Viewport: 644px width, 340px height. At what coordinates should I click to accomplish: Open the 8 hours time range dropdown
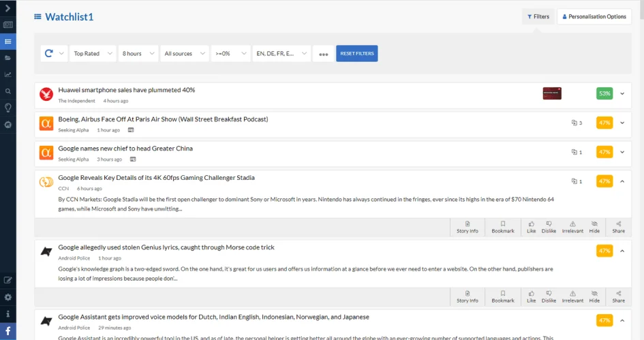click(x=138, y=53)
